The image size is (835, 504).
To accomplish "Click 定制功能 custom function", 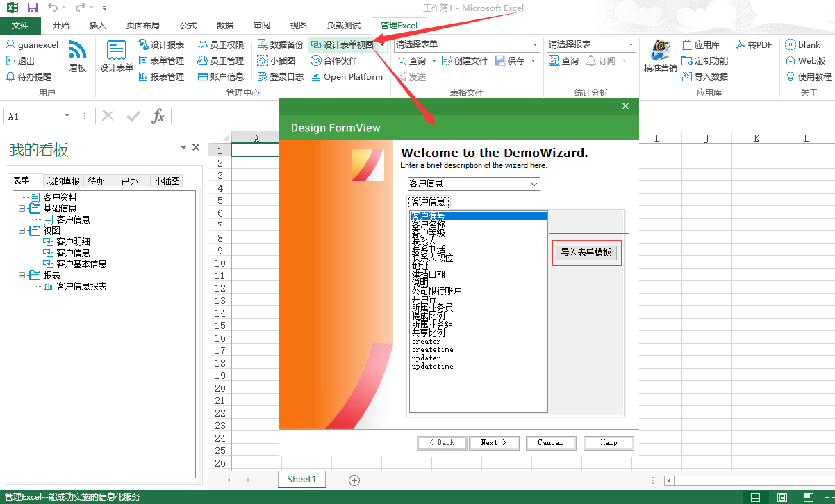I will (705, 60).
